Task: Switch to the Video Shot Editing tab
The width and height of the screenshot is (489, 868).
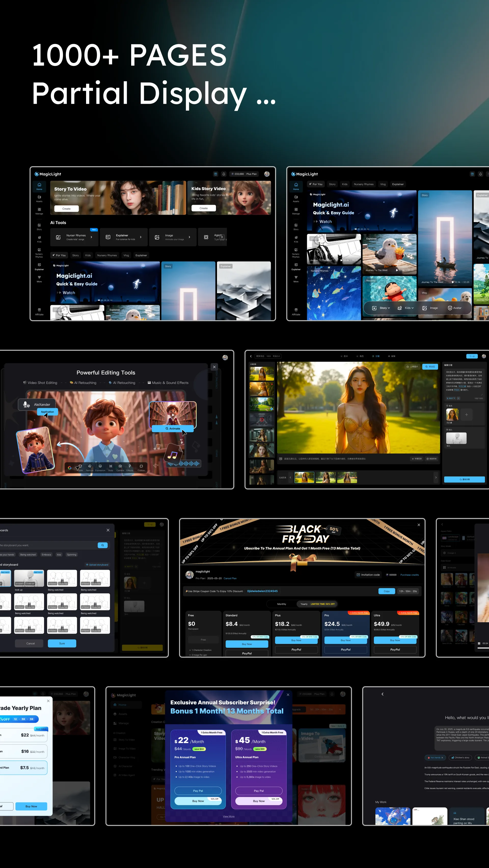Action: point(40,383)
